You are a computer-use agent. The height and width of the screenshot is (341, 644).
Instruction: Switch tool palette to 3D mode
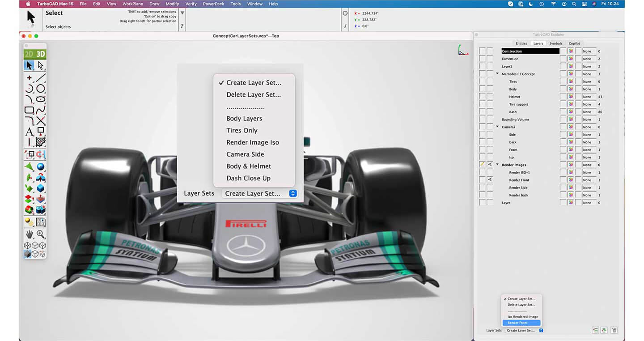[x=41, y=54]
